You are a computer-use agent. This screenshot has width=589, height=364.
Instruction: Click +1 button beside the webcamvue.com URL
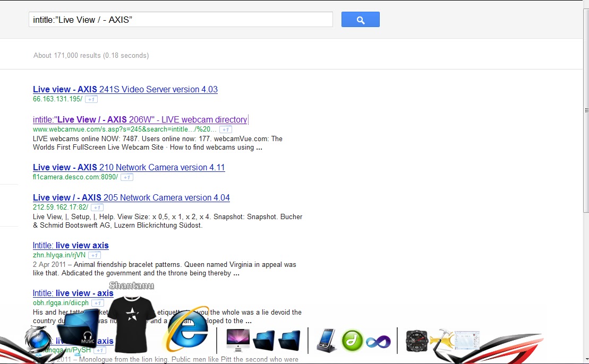click(225, 130)
